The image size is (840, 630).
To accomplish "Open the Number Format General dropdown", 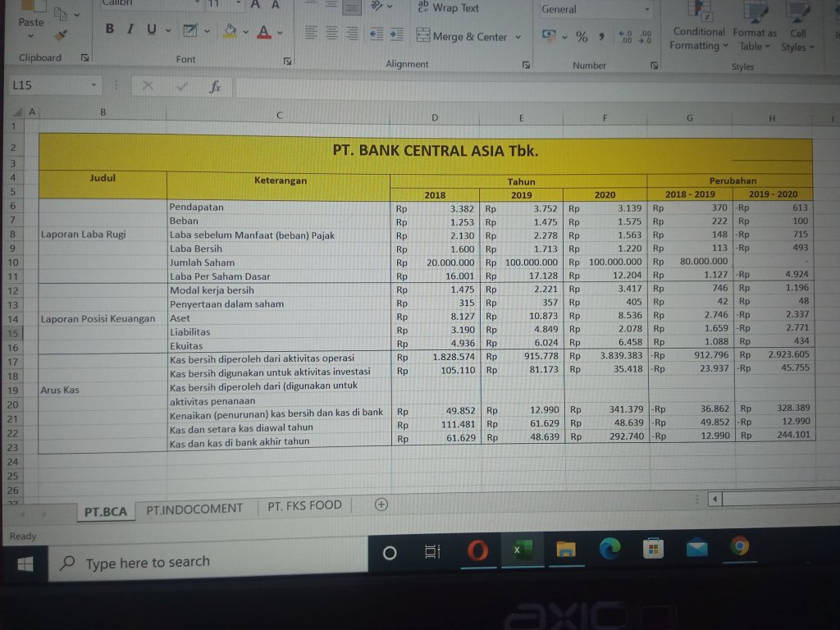I will [595, 9].
